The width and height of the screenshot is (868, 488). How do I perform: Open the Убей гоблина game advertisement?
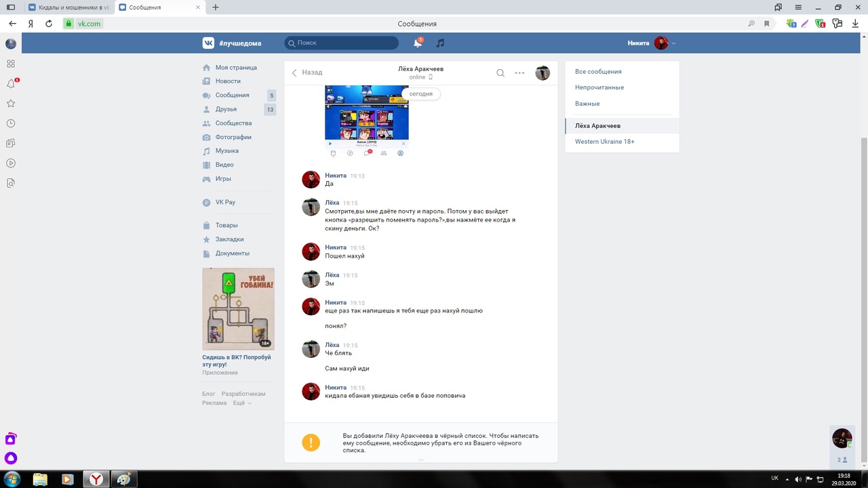238,309
